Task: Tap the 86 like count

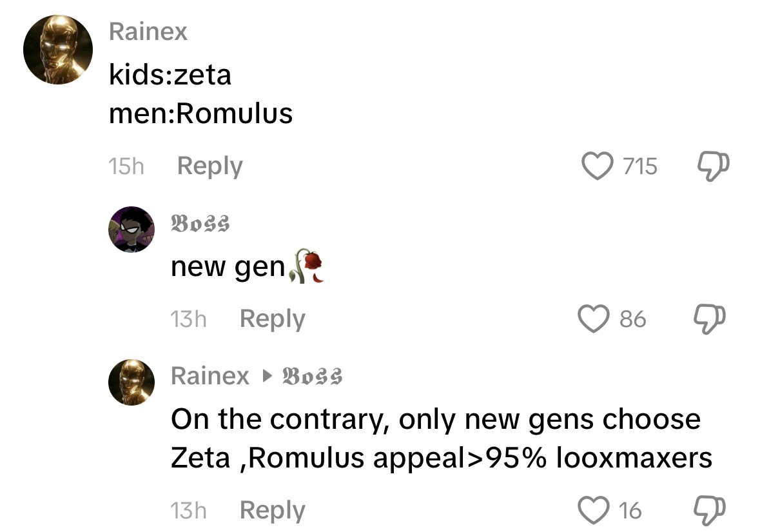Action: click(x=632, y=319)
